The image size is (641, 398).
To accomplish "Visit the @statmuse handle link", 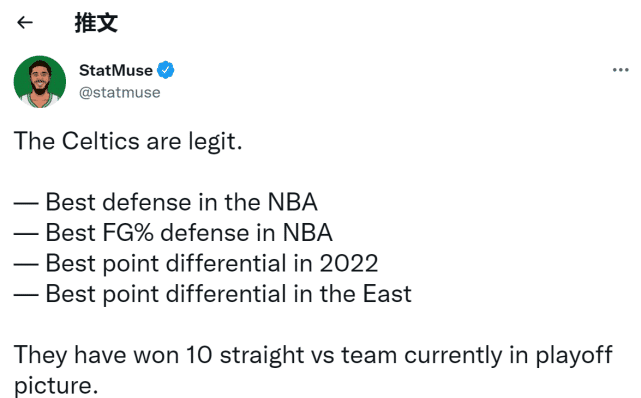I will (119, 92).
